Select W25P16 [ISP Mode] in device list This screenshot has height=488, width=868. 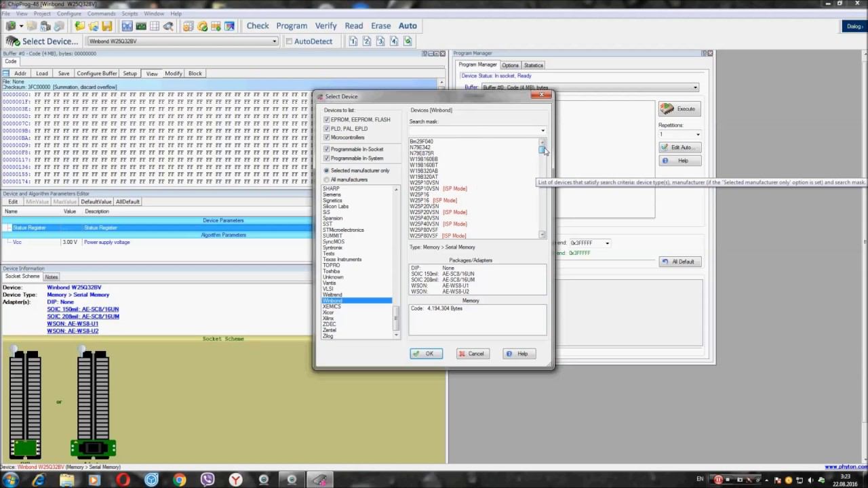(433, 201)
